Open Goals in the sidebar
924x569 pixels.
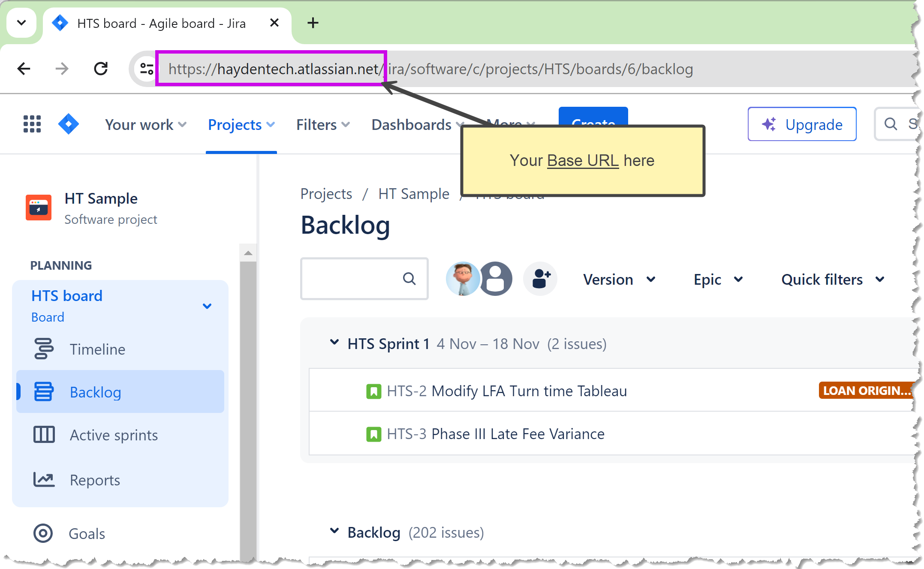87,534
